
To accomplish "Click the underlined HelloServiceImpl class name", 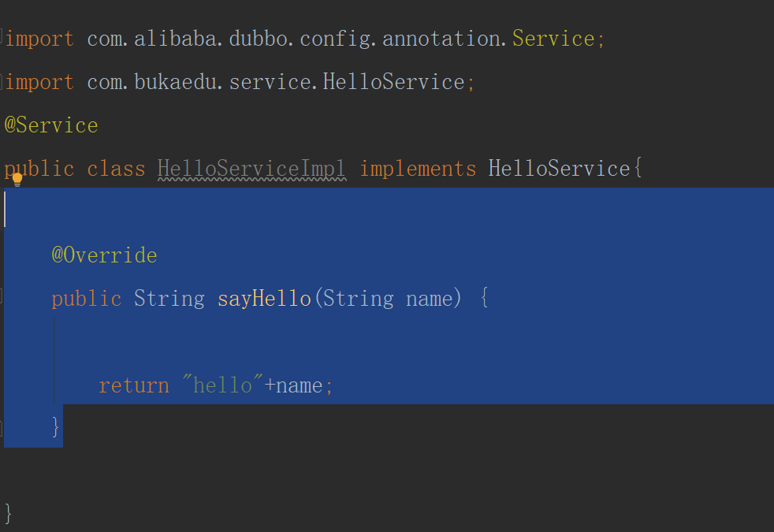I will pos(251,169).
